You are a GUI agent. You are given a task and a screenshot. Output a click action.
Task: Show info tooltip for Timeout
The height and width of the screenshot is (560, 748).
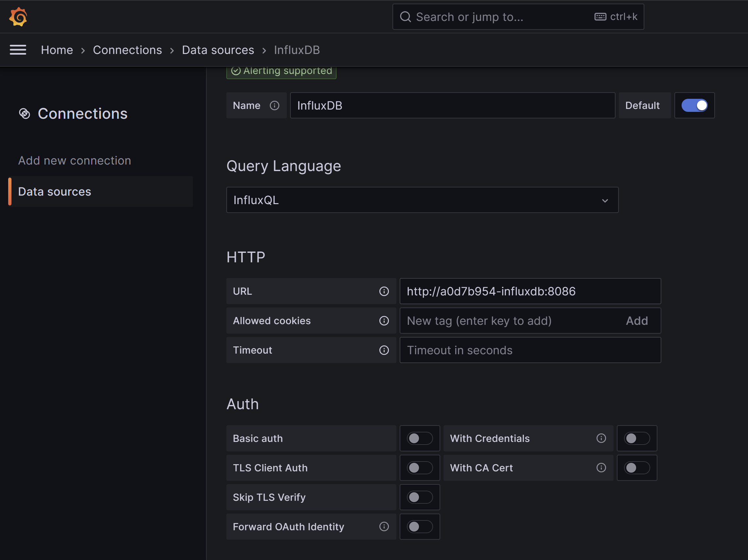point(384,350)
